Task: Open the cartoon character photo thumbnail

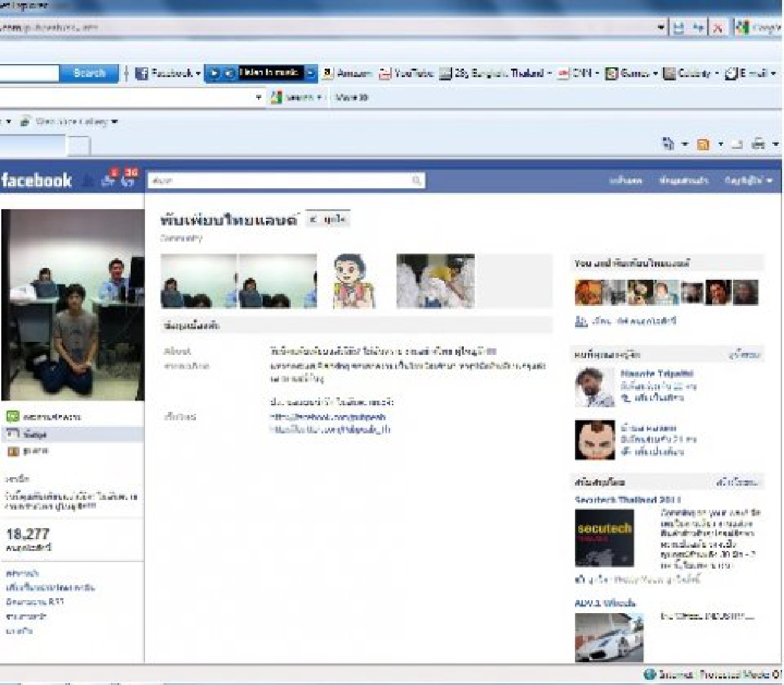Action: pyautogui.click(x=354, y=281)
